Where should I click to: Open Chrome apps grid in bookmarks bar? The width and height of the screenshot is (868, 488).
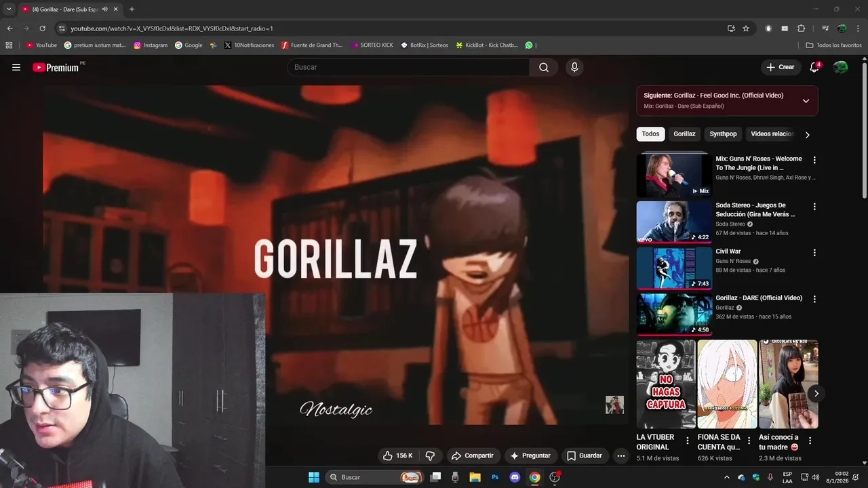point(9,45)
